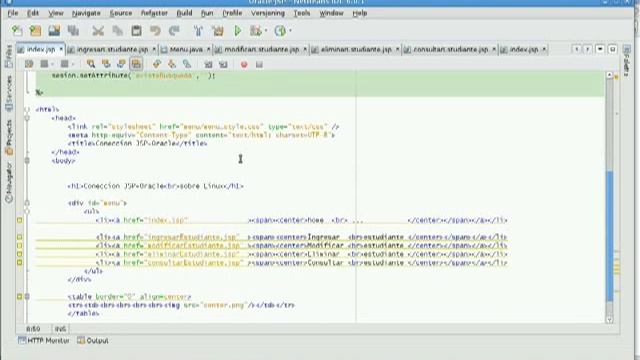Switch to the ingresarEstudiante.jsp tab

click(x=112, y=49)
